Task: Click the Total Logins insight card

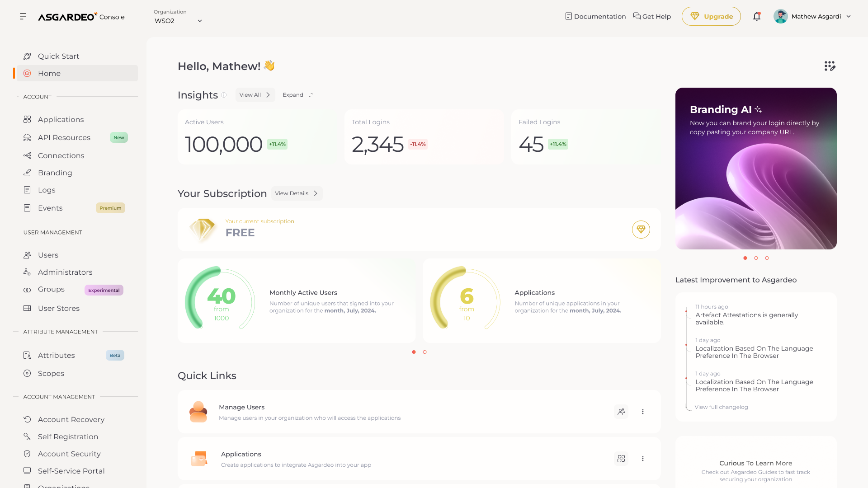Action: [424, 137]
